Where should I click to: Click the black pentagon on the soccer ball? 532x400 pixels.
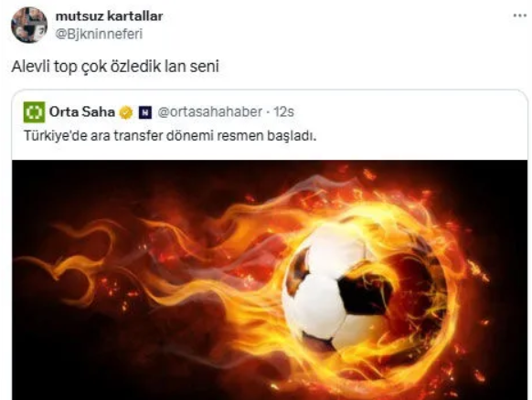click(365, 293)
